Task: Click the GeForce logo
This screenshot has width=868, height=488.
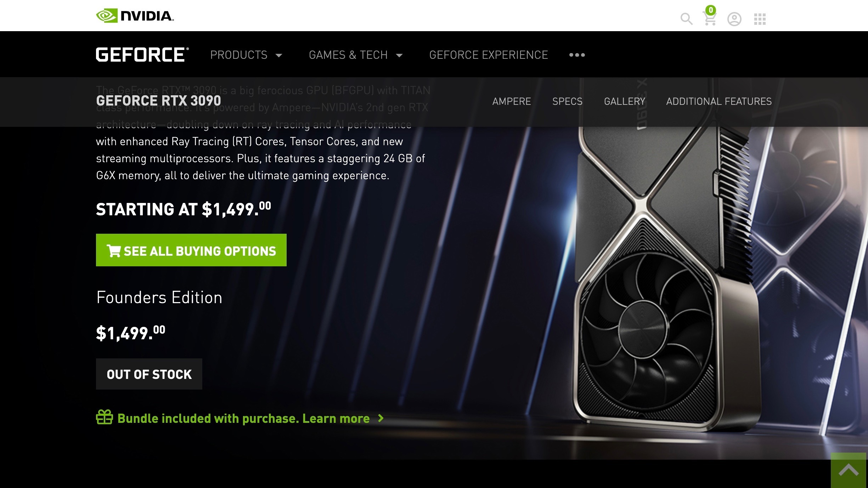Action: click(x=142, y=55)
